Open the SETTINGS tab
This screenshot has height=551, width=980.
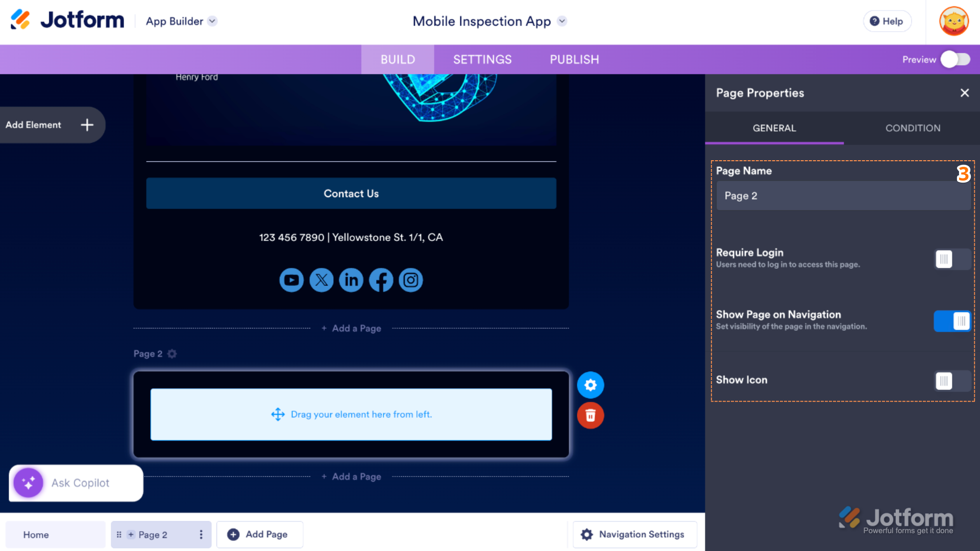[x=482, y=59]
